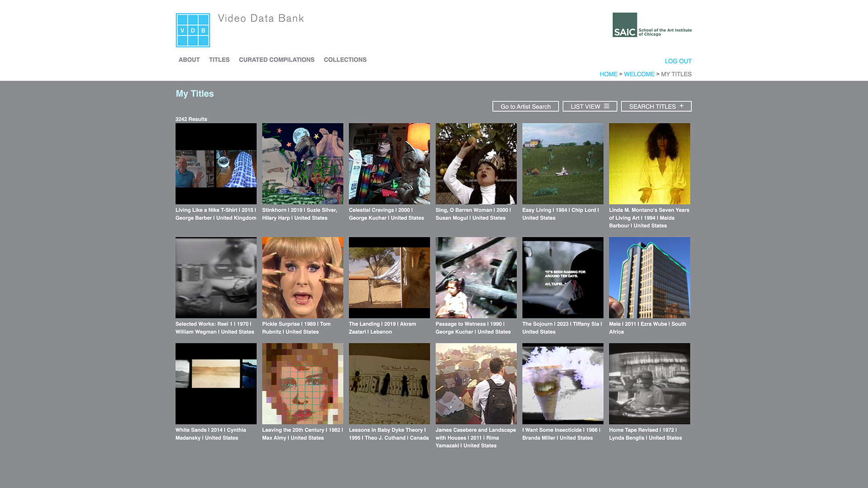Click Lessons in Baby Dyke Theory caption
This screenshot has width=868, height=488.
(x=389, y=434)
